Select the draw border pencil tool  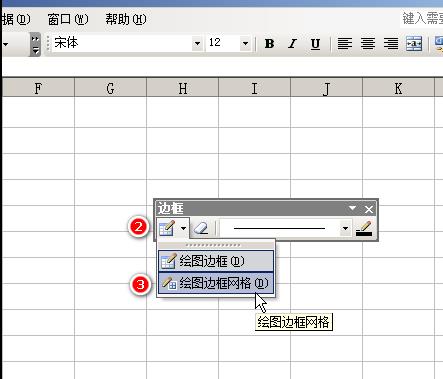[x=167, y=228]
